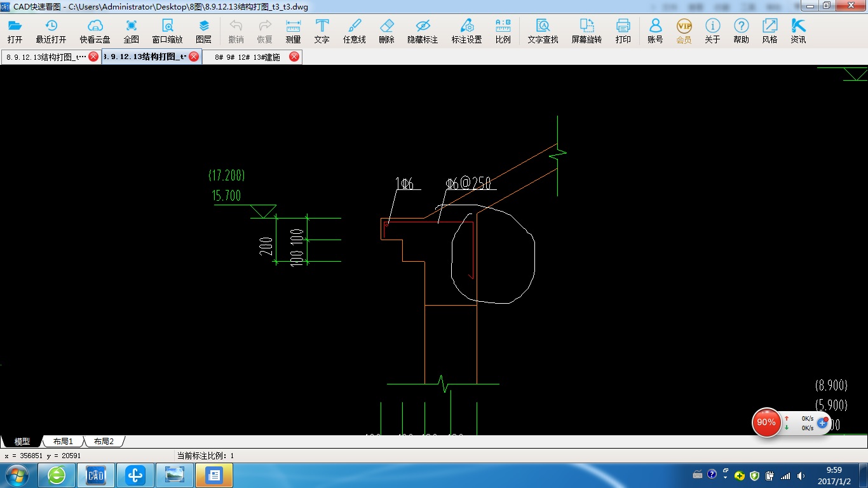Open the picture viewer taskbar app
Viewport: 868px width, 488px height.
coord(175,475)
